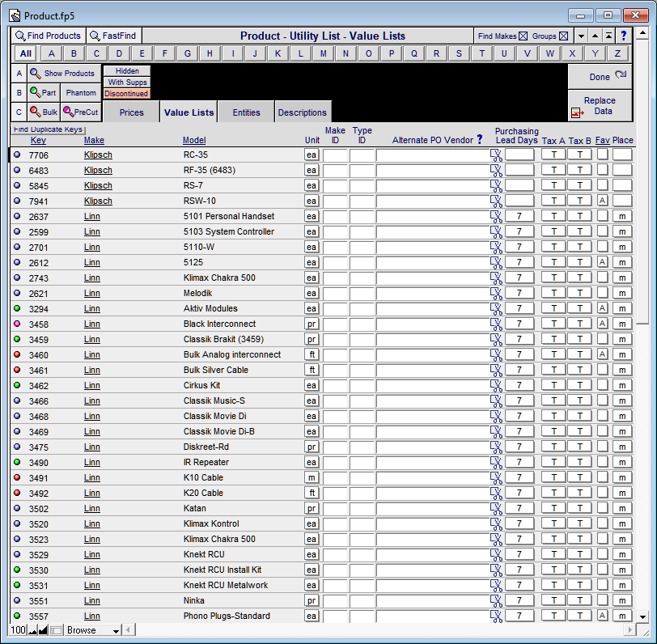Click the Find Products magnifier button

click(x=49, y=36)
